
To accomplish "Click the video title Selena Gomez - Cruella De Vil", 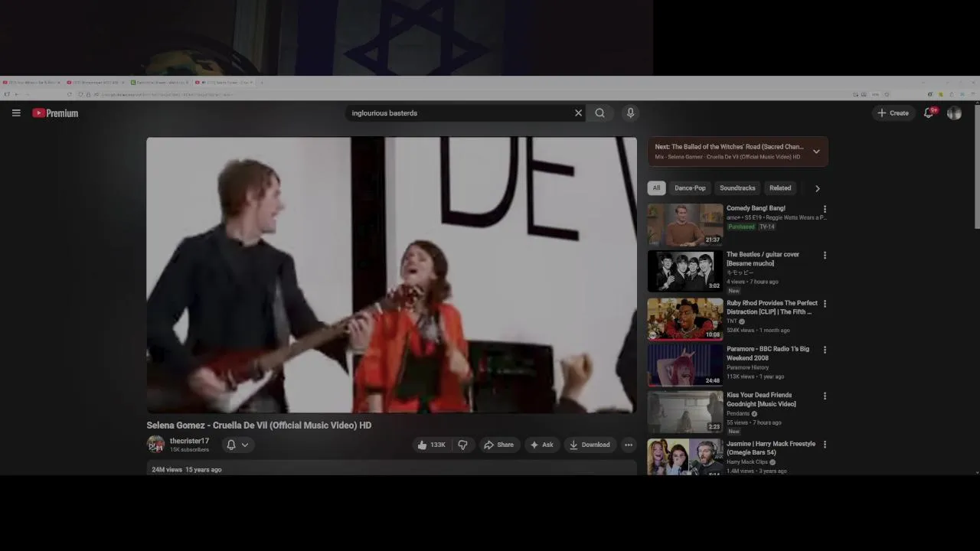I will point(259,425).
